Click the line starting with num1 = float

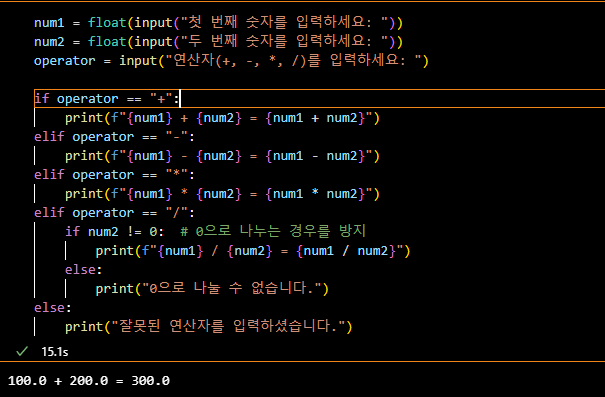(x=218, y=22)
